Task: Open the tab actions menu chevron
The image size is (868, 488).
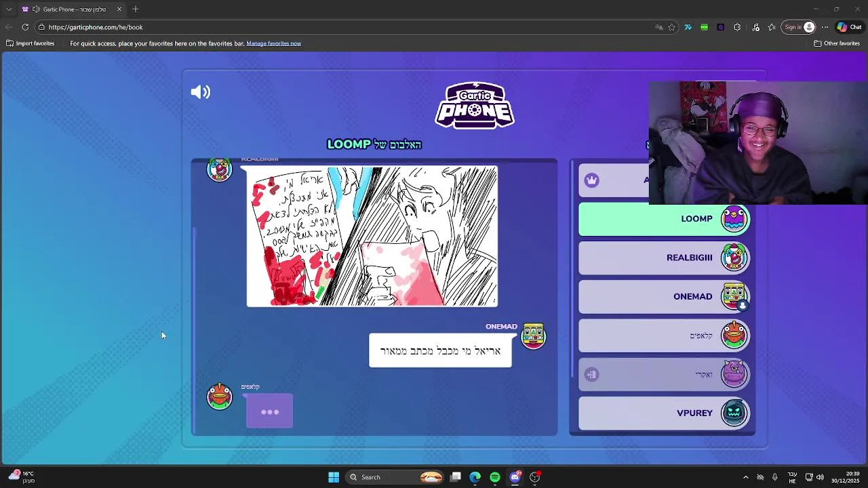Action: point(9,9)
